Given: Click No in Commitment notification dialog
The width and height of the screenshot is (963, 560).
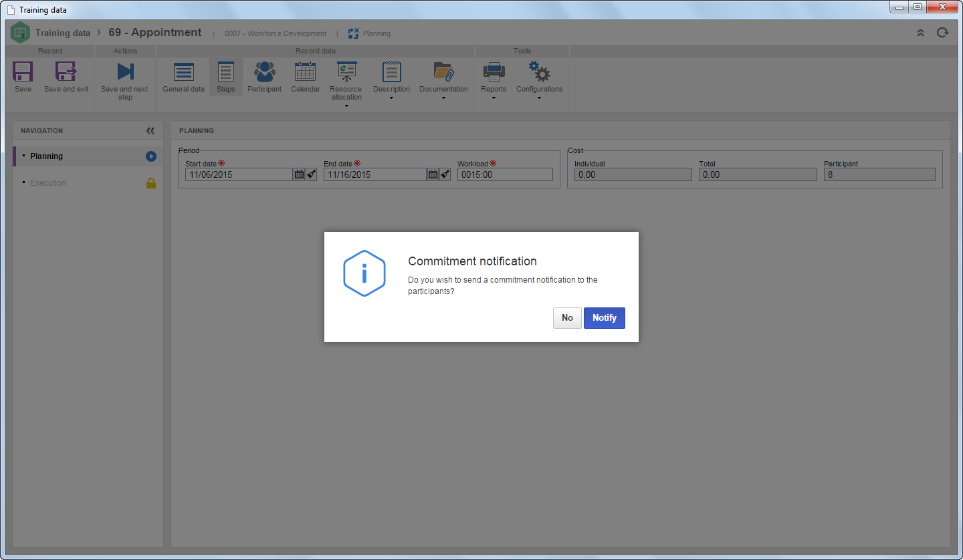Looking at the screenshot, I should (x=567, y=318).
